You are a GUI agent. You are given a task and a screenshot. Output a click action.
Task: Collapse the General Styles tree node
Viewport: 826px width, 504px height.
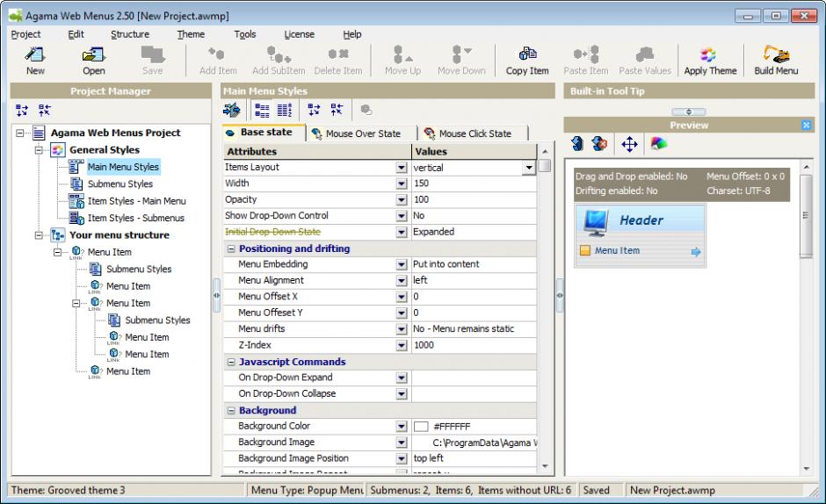tap(39, 150)
